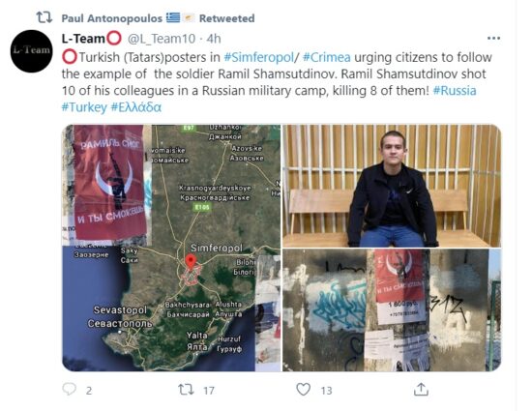Click the reply speech bubble icon
This screenshot has width=532, height=411.
tap(69, 390)
